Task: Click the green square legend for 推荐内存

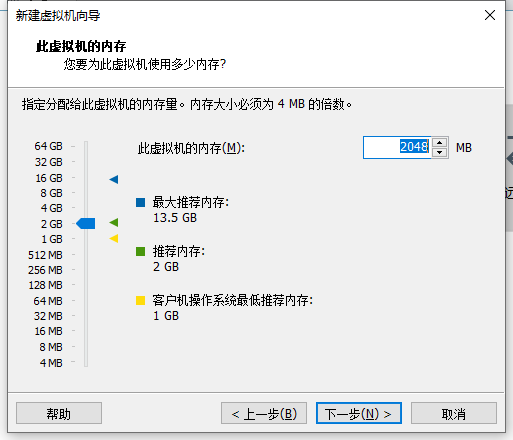Action: [x=140, y=251]
